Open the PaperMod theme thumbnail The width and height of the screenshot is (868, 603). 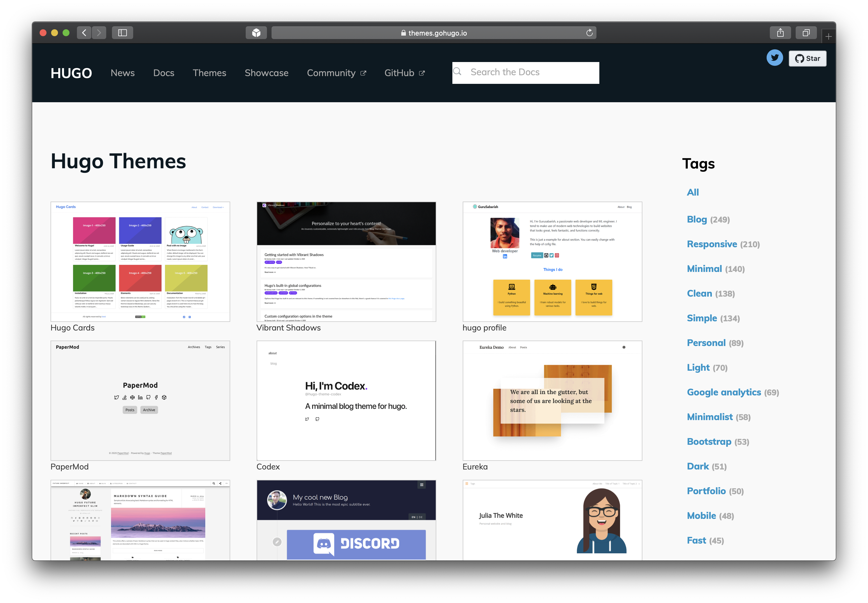[x=140, y=401]
